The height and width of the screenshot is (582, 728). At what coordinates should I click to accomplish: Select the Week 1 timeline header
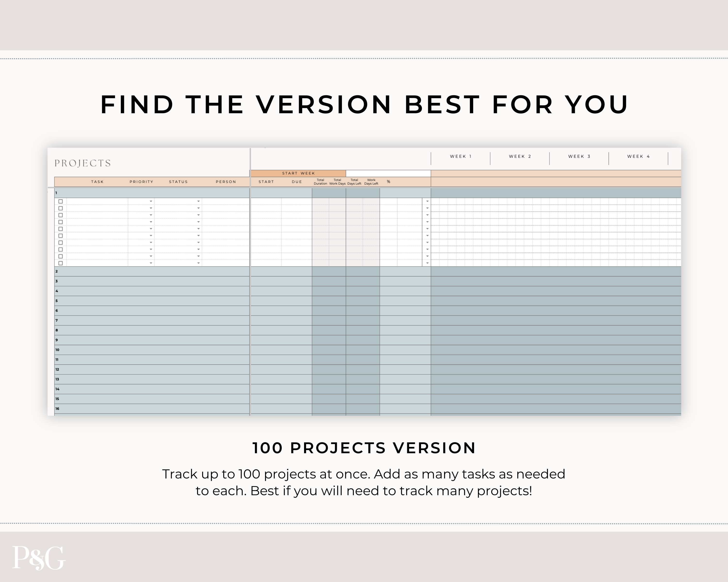461,157
